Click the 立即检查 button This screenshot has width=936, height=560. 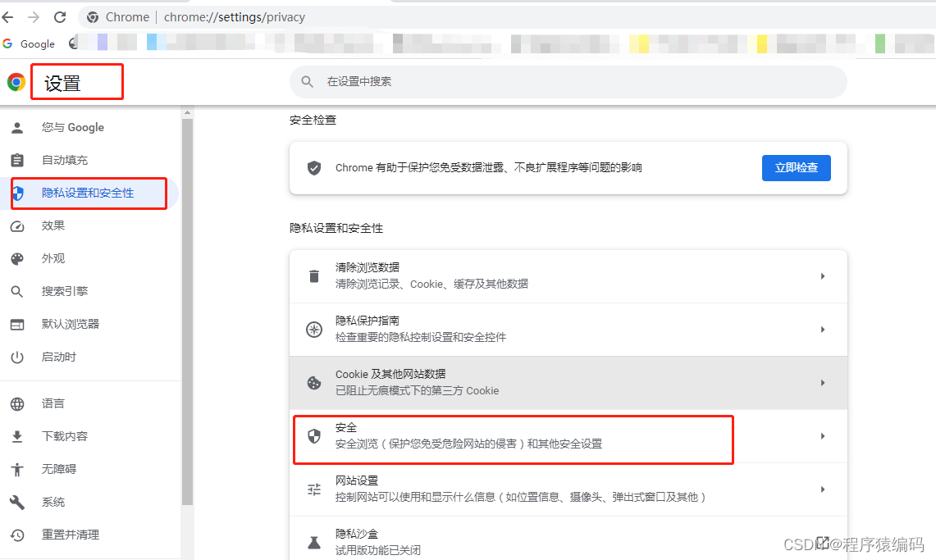click(x=797, y=167)
